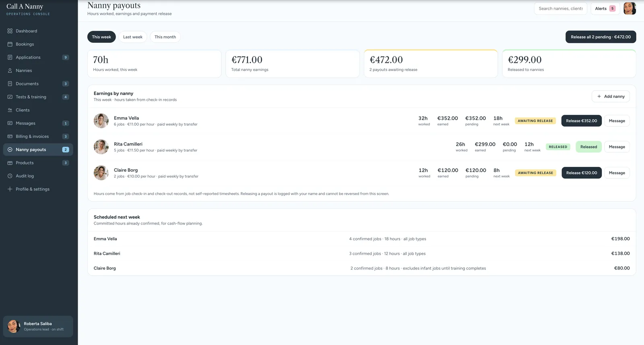The height and width of the screenshot is (345, 644).
Task: Release all 2 pending payouts
Action: tap(601, 37)
